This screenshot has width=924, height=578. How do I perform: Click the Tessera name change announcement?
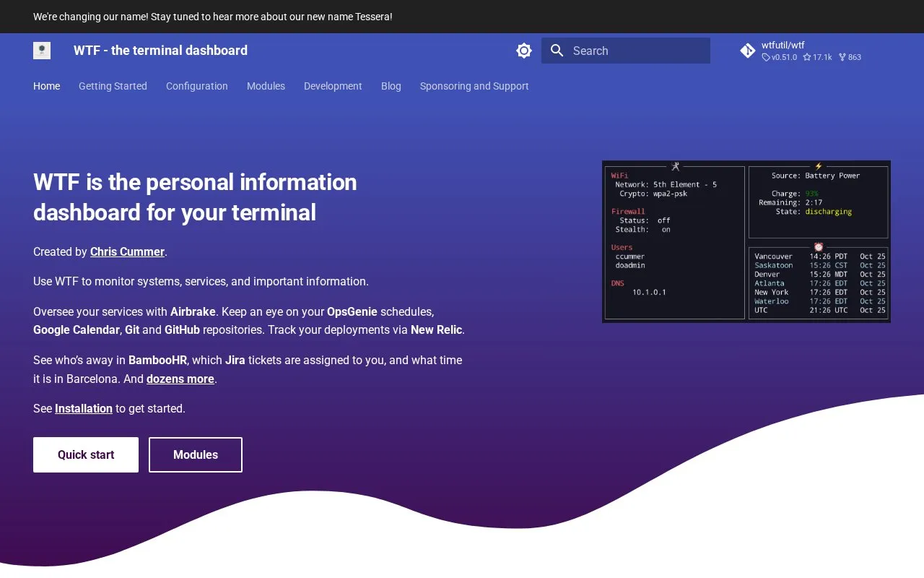[x=213, y=17]
